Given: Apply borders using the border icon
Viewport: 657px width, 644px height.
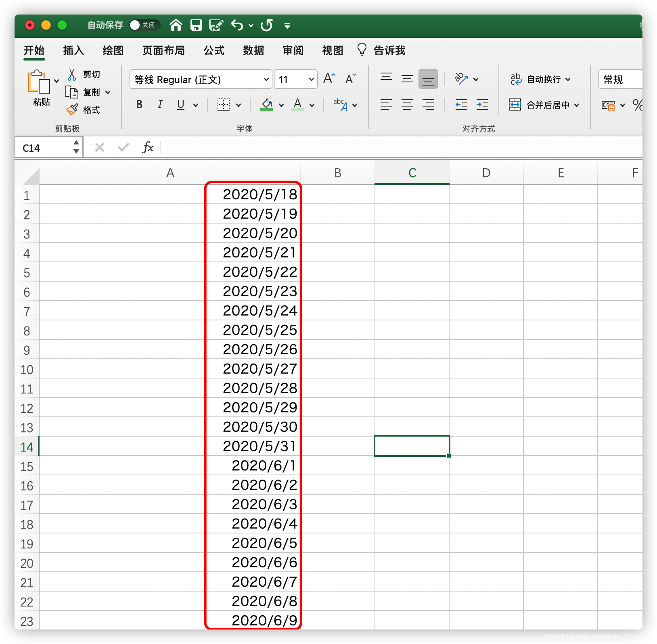Looking at the screenshot, I should 224,105.
